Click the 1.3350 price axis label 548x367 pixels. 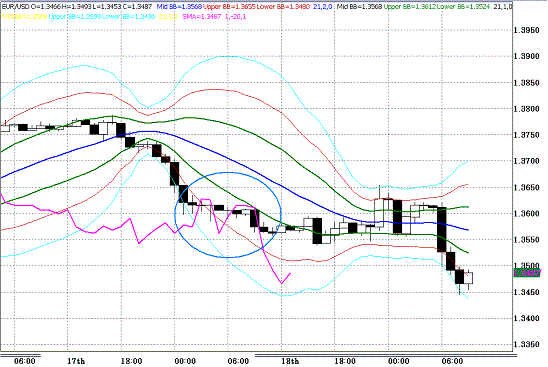pos(527,345)
